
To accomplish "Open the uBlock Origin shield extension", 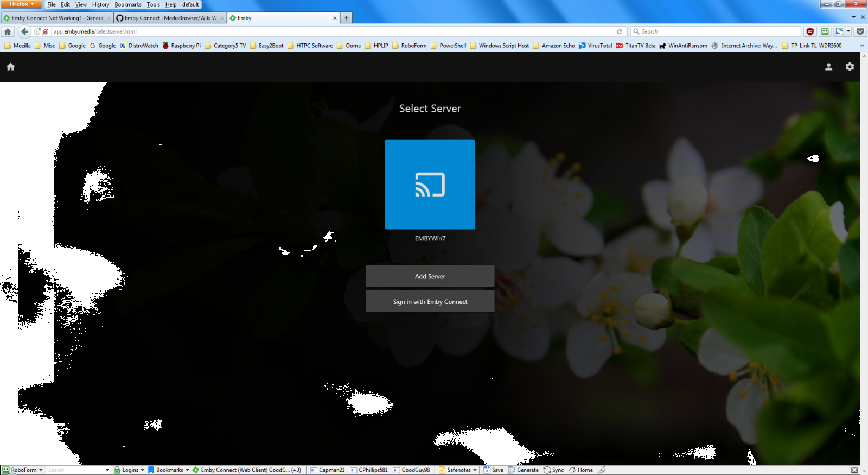I will click(x=810, y=31).
